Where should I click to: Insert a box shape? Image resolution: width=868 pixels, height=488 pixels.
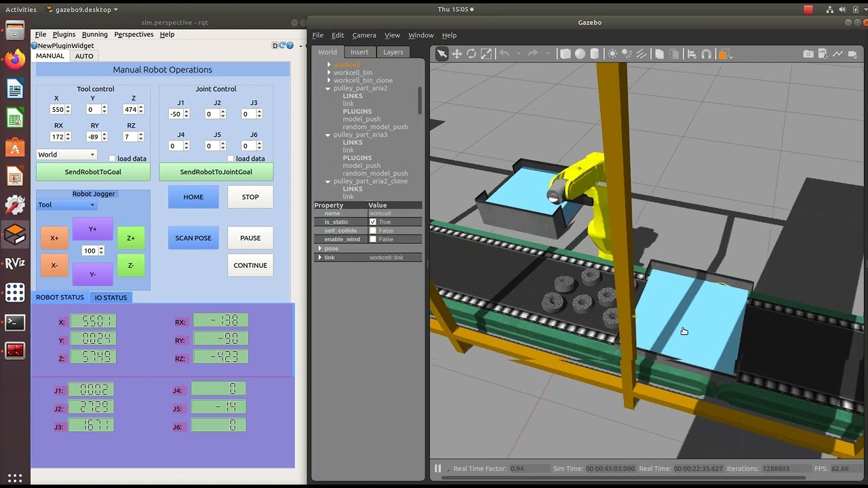(565, 54)
